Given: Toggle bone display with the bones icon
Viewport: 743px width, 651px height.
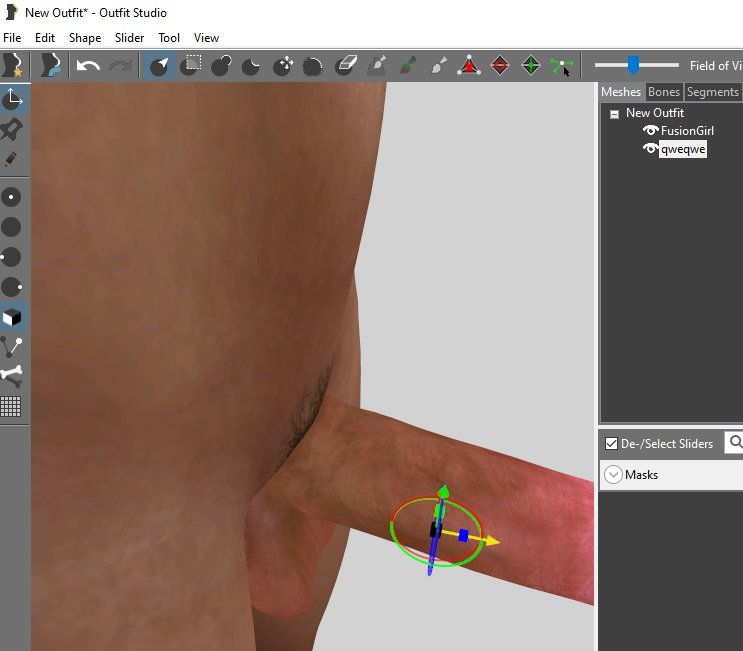Looking at the screenshot, I should pos(12,376).
